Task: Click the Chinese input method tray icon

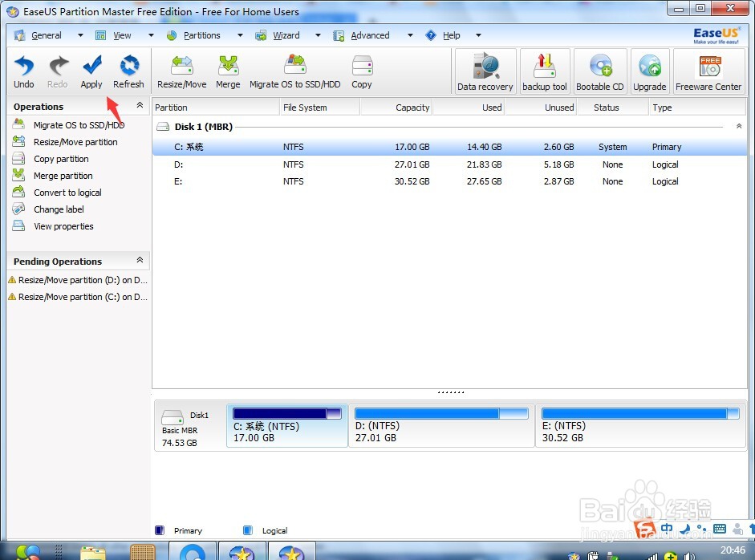Action: coord(667,528)
